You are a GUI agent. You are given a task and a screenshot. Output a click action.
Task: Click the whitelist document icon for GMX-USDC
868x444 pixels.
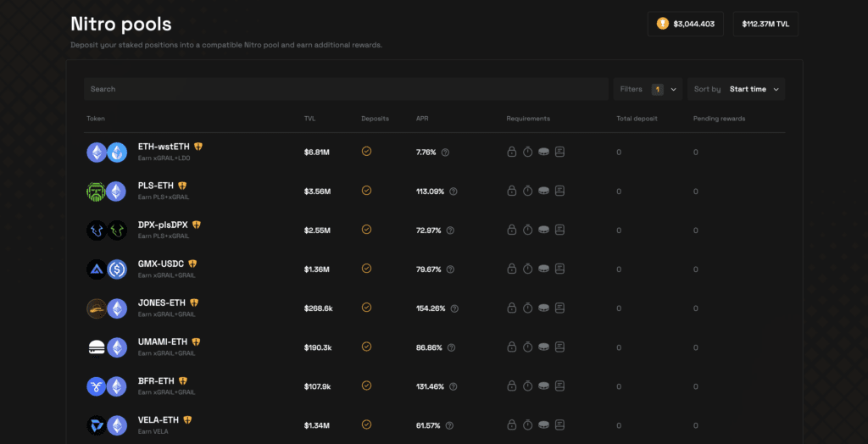tap(559, 269)
